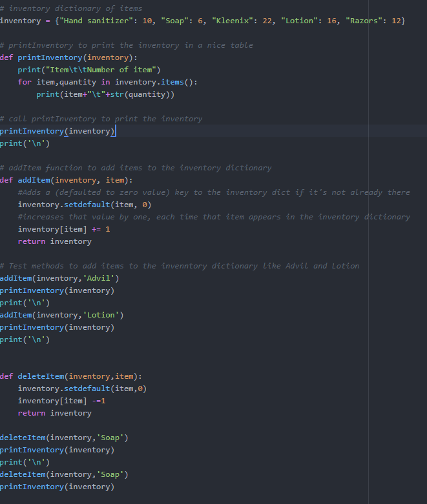Click the 'def addItem(inventory, item):' definition
Screen dimensions: 427x504
[x=67, y=180]
